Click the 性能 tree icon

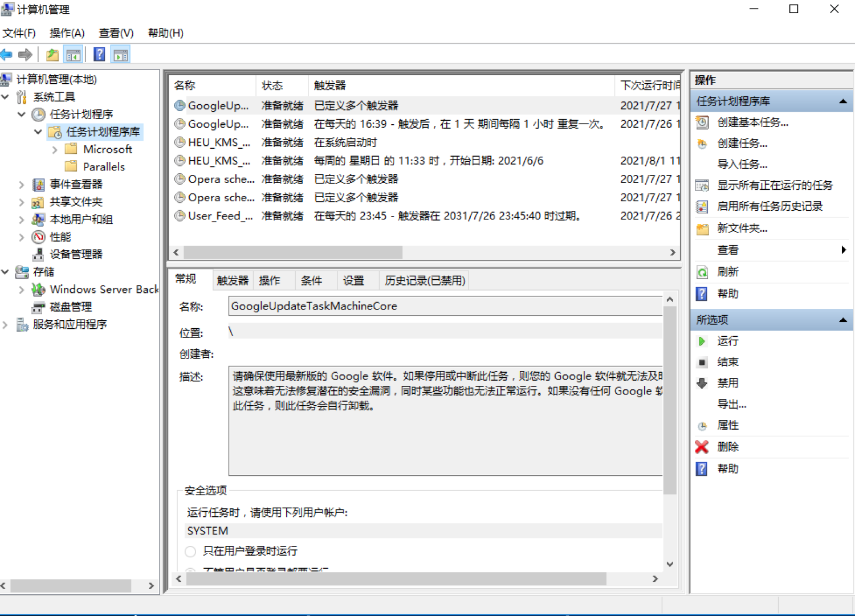coord(38,237)
